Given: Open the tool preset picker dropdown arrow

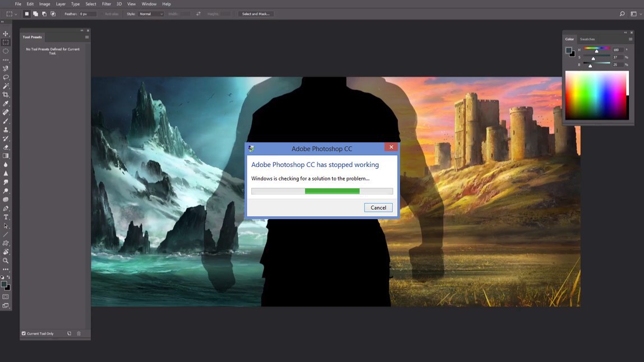Looking at the screenshot, I should 16,14.
